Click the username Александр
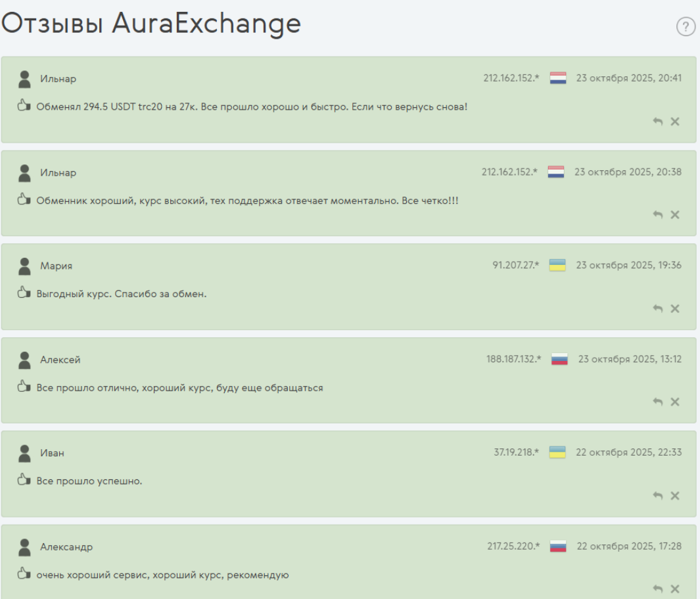700x599 pixels. pyautogui.click(x=66, y=547)
